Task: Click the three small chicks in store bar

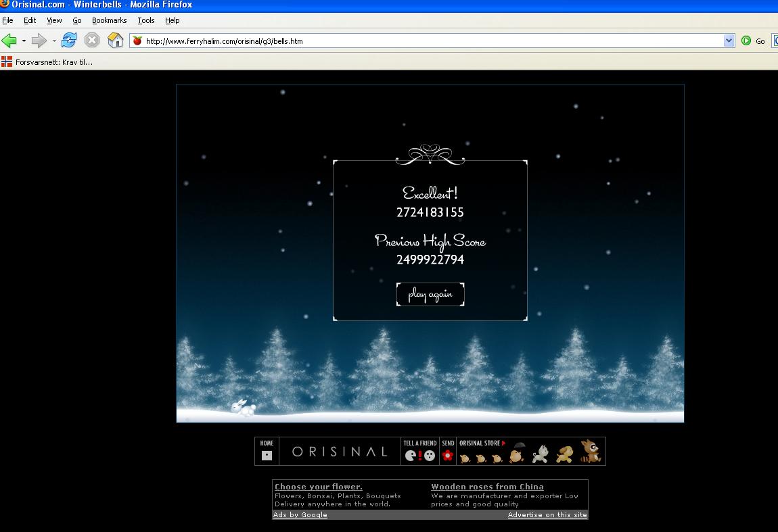Action: tap(481, 458)
